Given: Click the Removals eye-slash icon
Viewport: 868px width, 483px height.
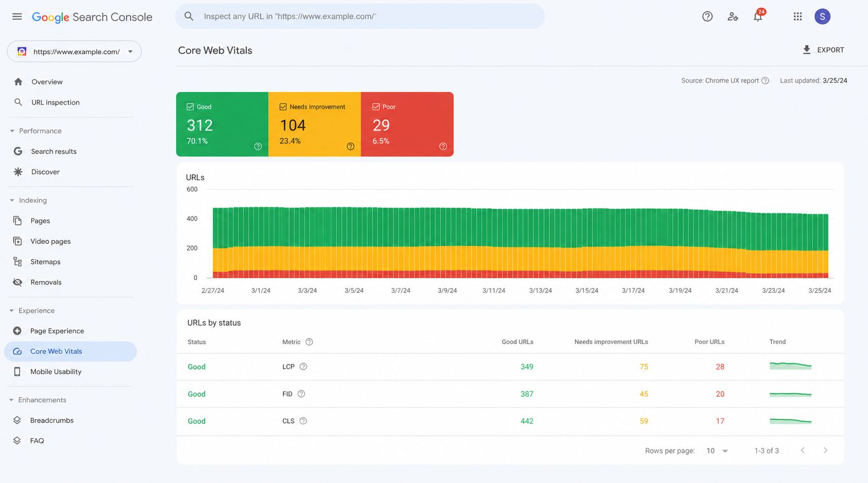Looking at the screenshot, I should [18, 282].
